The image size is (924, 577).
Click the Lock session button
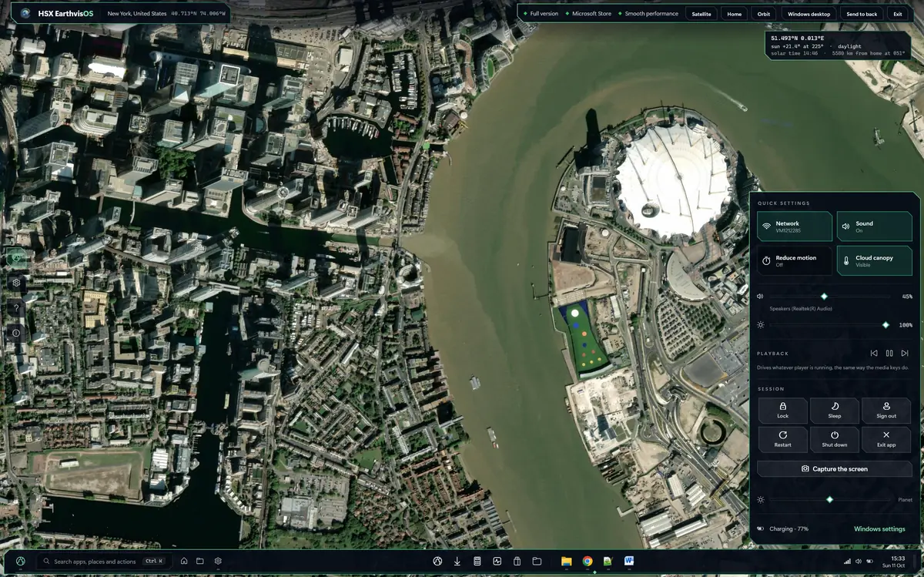coord(782,411)
